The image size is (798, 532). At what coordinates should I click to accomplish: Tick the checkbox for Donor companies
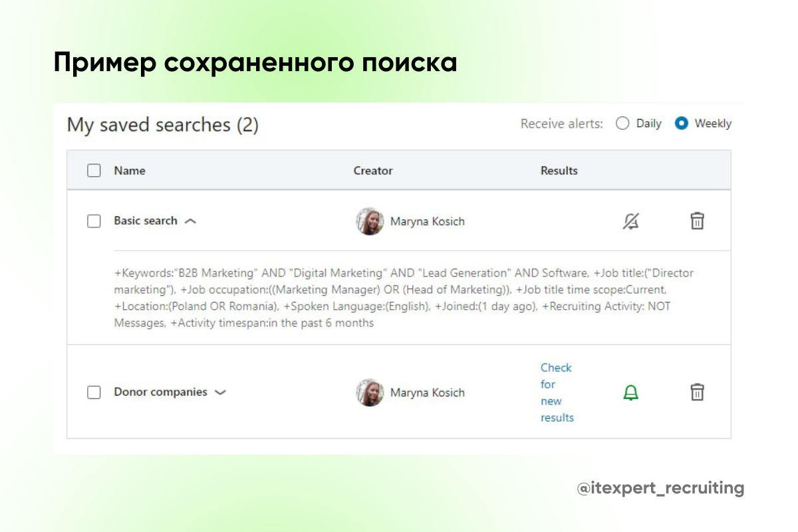[94, 392]
